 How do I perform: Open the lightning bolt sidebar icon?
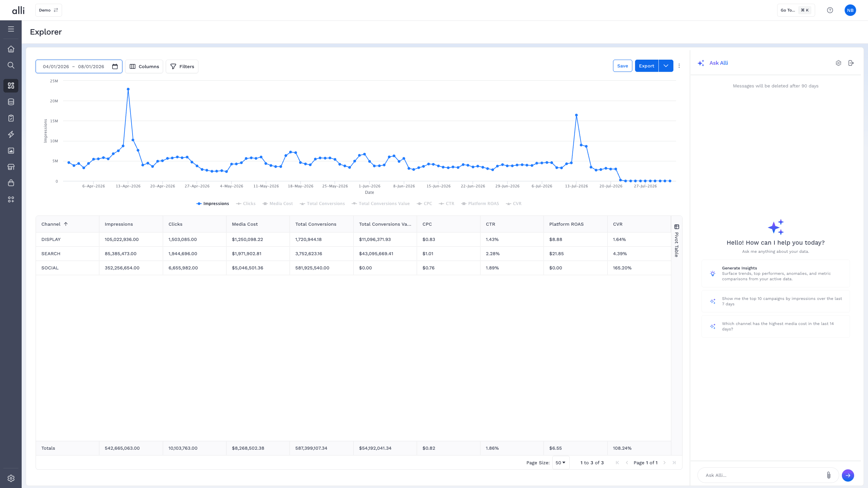click(11, 135)
